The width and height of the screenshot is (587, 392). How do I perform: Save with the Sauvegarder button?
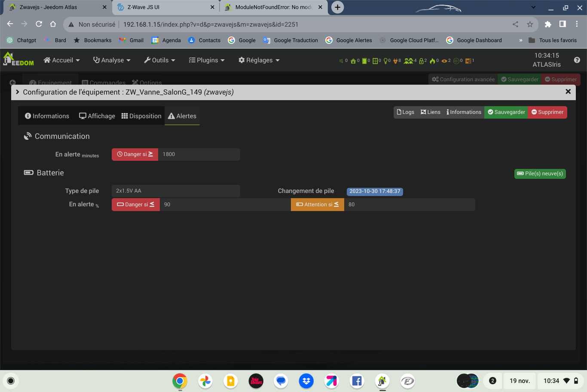point(506,112)
